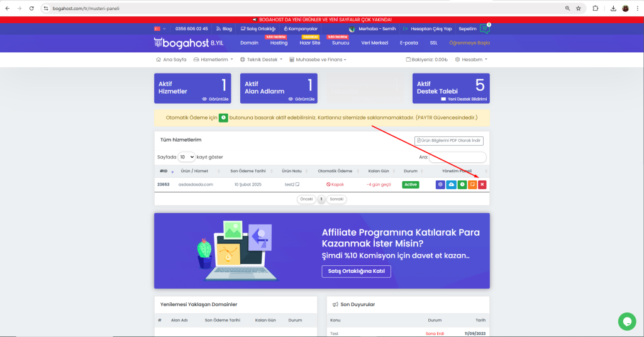Open the Blog link
The width and height of the screenshot is (644, 337).
[224, 29]
